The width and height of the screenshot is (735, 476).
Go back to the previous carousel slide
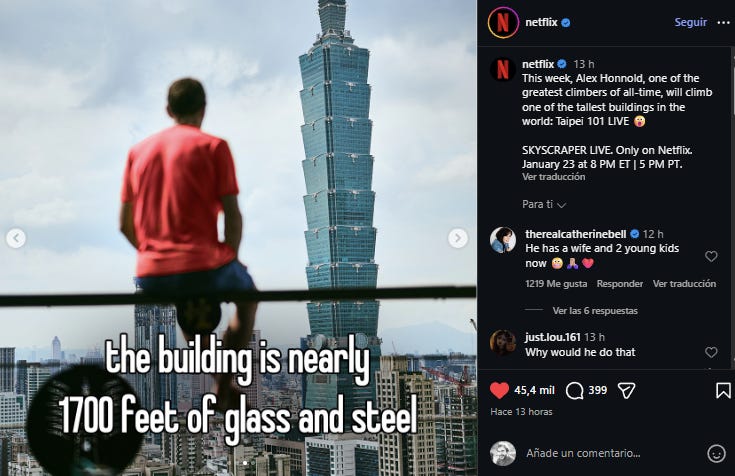16,238
